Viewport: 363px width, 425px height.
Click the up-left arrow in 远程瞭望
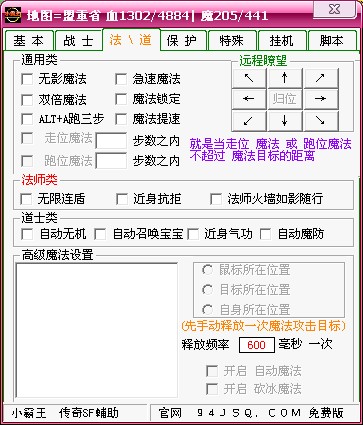249,78
